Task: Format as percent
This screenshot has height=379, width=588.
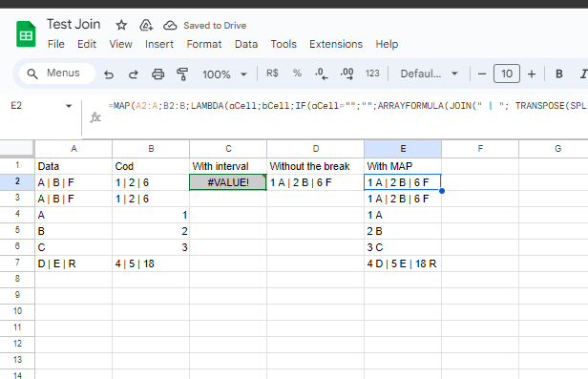Action: tap(297, 74)
